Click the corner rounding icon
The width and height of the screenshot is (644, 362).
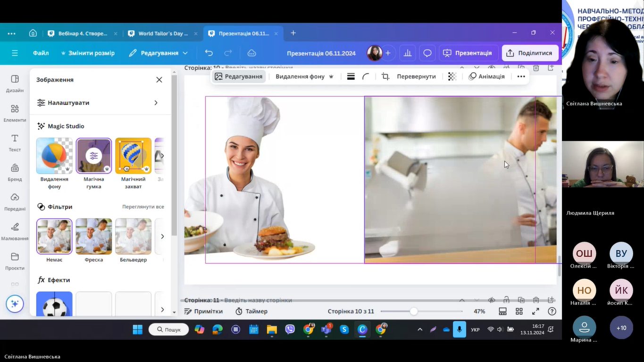coord(366,76)
